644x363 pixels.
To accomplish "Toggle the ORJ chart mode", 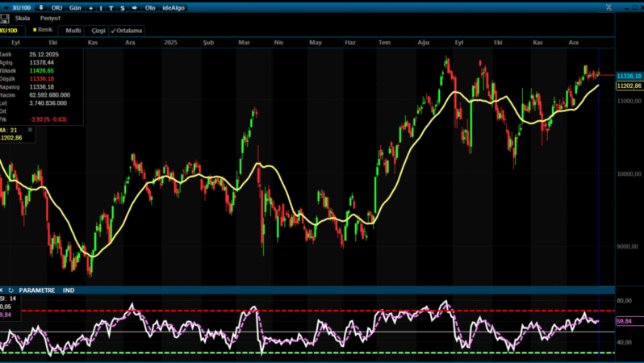I will point(57,7).
